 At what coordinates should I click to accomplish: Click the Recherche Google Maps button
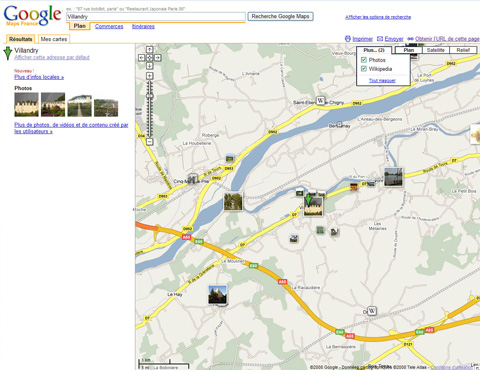[x=280, y=16]
